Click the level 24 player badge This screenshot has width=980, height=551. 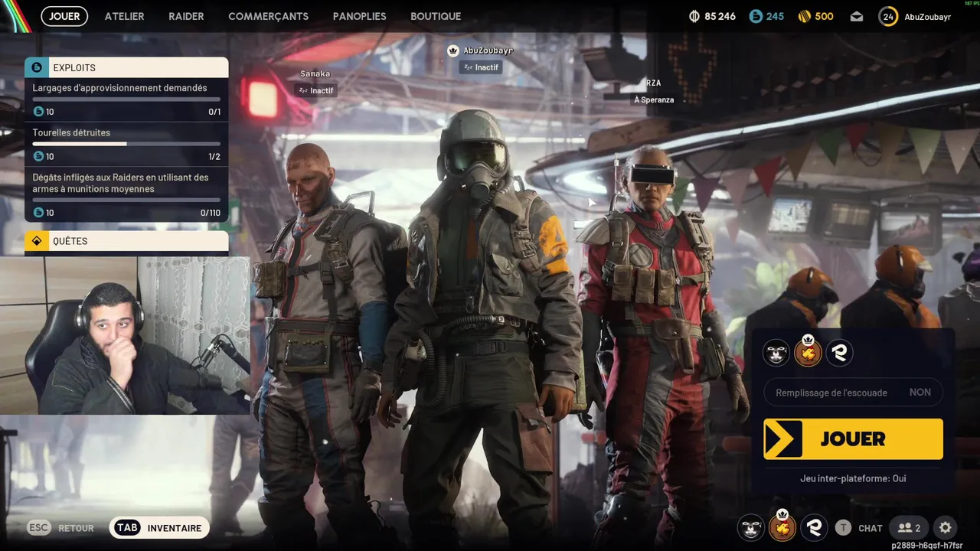[888, 16]
